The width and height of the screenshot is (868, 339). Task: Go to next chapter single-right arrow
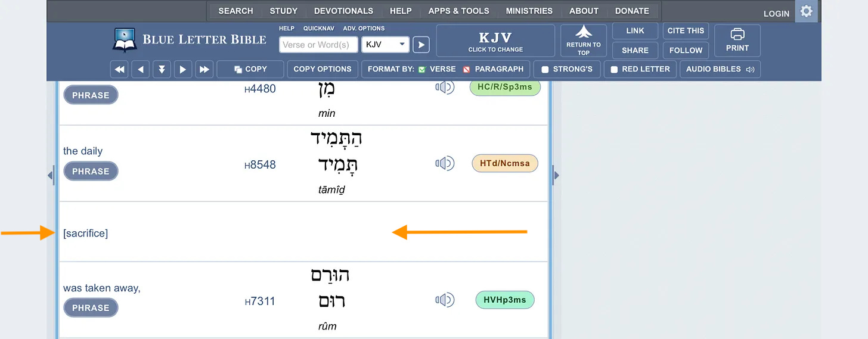pyautogui.click(x=182, y=69)
